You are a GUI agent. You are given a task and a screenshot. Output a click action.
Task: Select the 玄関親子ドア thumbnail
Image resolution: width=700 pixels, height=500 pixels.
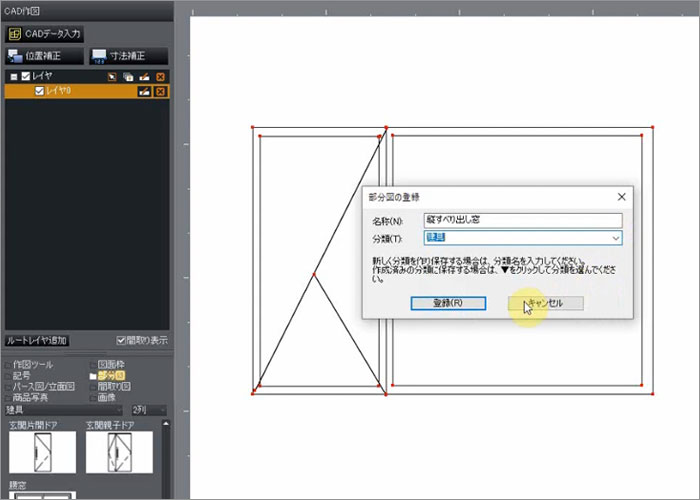[119, 452]
